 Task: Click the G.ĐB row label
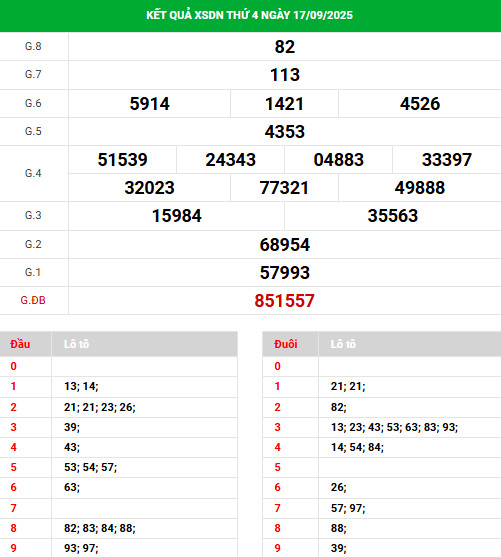33,301
